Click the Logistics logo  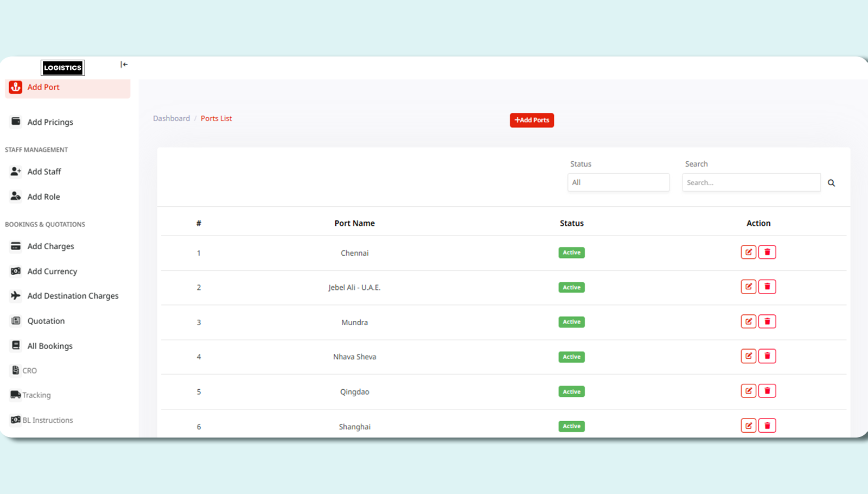62,68
